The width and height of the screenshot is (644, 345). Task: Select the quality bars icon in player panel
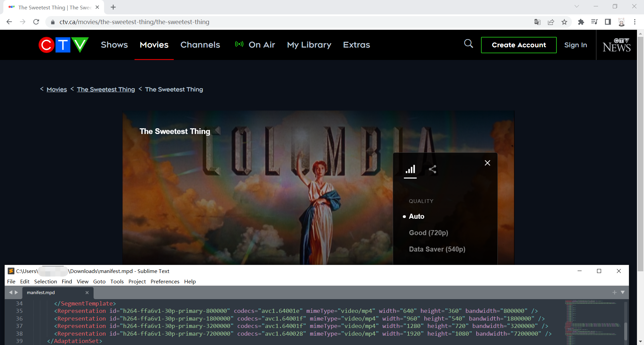tap(410, 169)
